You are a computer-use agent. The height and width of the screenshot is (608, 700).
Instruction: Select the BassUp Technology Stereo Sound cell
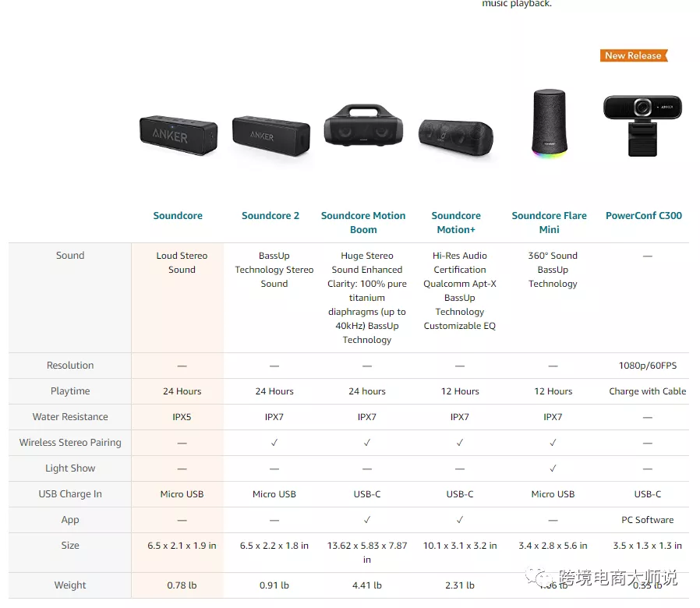[274, 270]
